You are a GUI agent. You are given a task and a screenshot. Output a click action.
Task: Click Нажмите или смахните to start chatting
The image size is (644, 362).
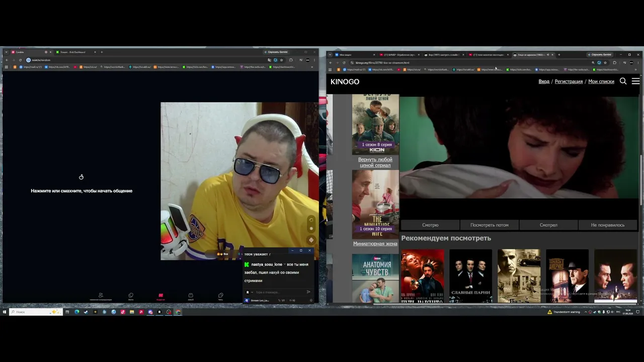pyautogui.click(x=82, y=191)
